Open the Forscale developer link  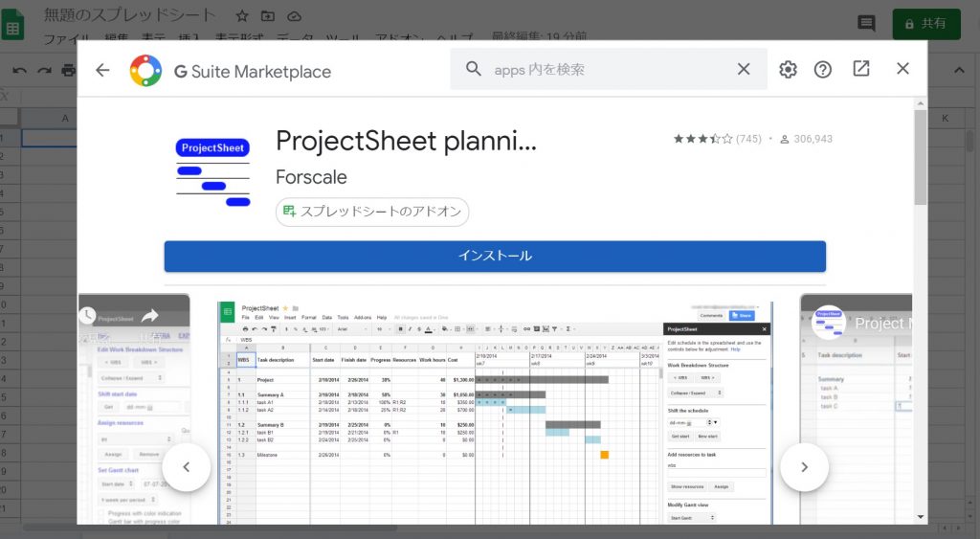click(311, 177)
